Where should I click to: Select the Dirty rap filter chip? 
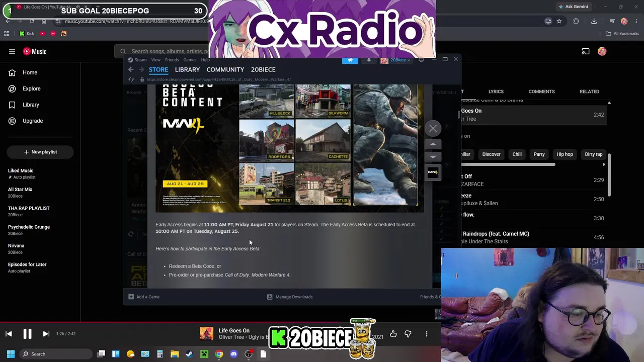click(593, 154)
